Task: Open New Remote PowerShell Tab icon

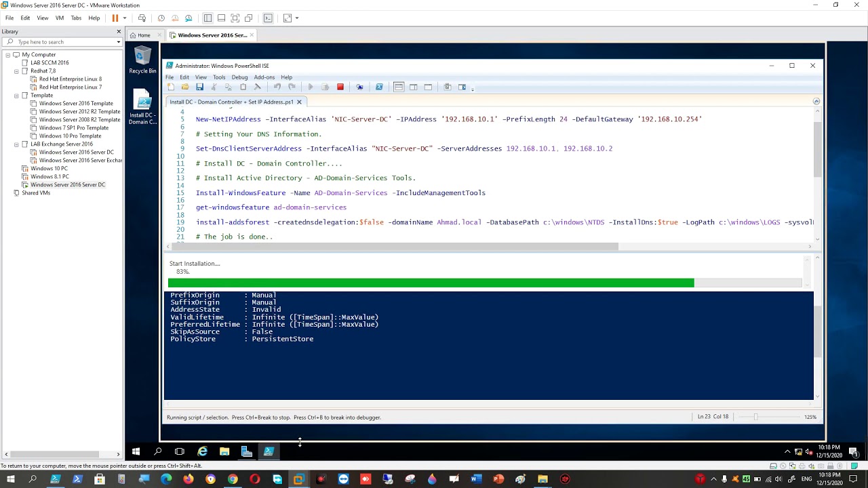Action: pyautogui.click(x=359, y=87)
